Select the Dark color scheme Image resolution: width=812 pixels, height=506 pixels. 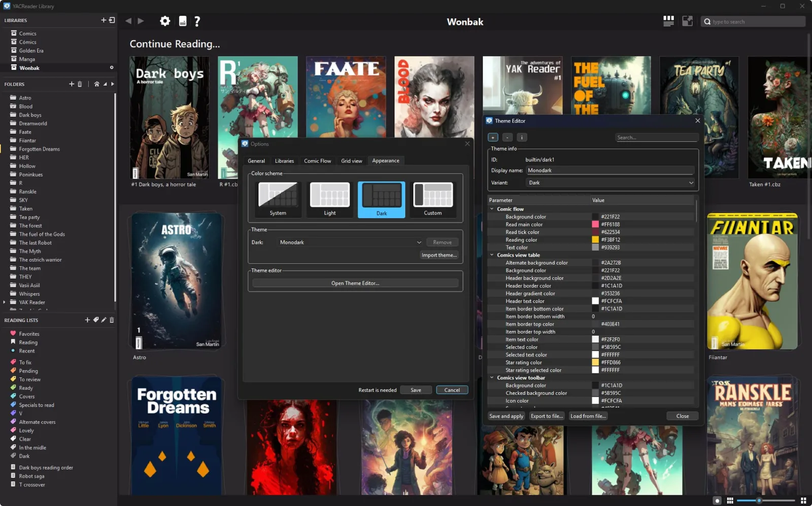point(382,199)
